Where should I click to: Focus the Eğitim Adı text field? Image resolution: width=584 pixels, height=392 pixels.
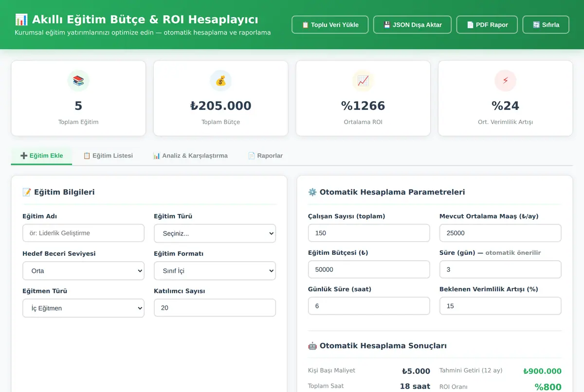[x=83, y=233]
